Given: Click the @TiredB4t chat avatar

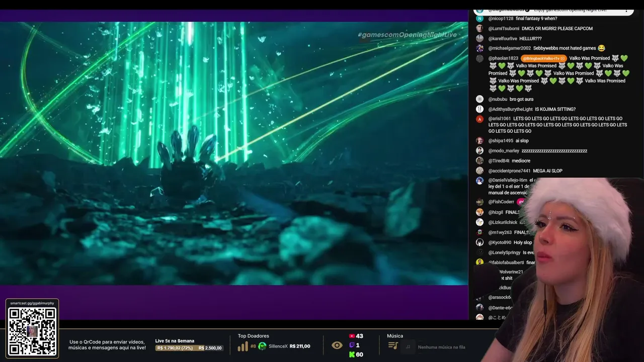Looking at the screenshot, I should pyautogui.click(x=479, y=161).
